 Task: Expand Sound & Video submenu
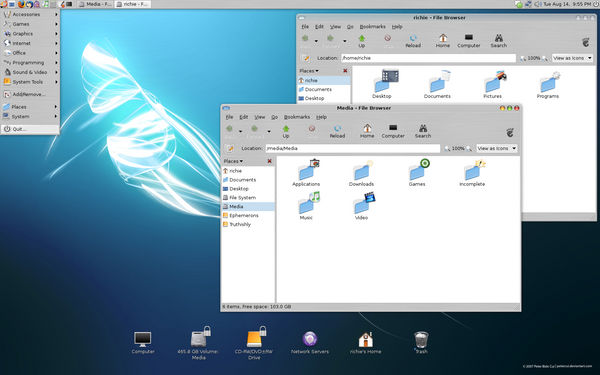coord(30,72)
